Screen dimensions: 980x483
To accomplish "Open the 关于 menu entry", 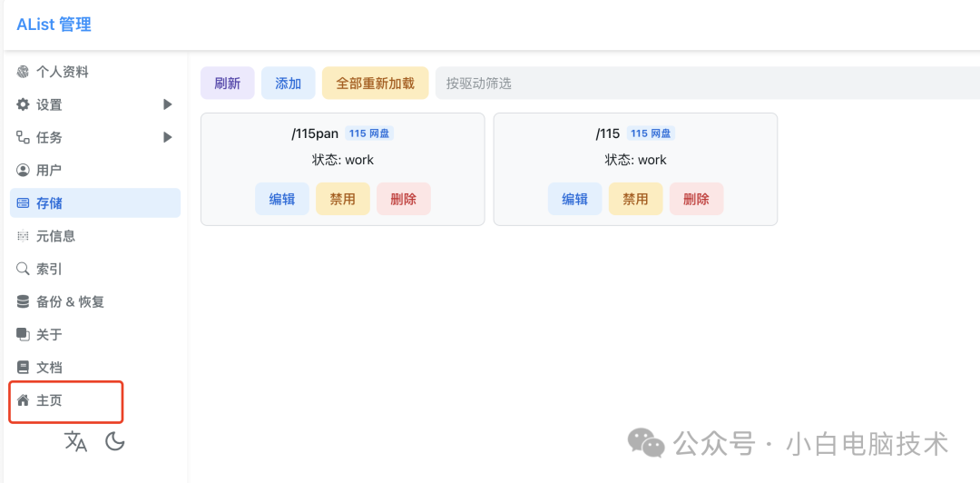I will click(95, 335).
